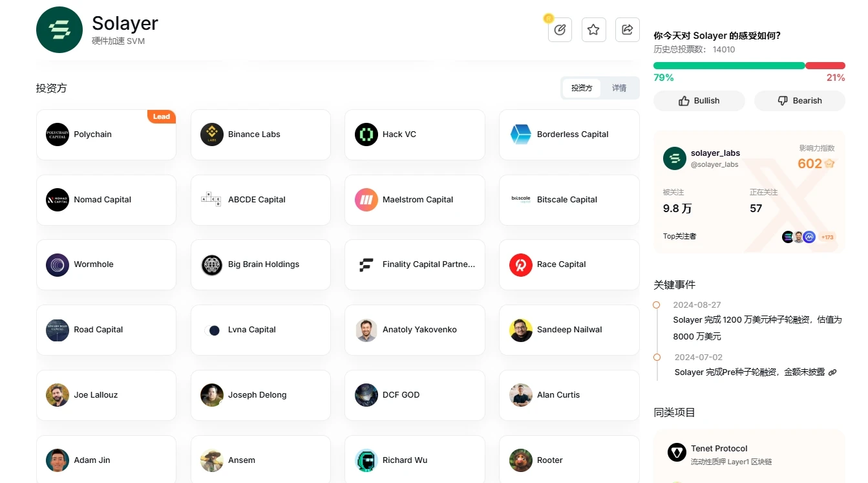This screenshot has width=868, height=483.
Task: Open the link icon beside Pre-seed event
Action: click(x=832, y=372)
